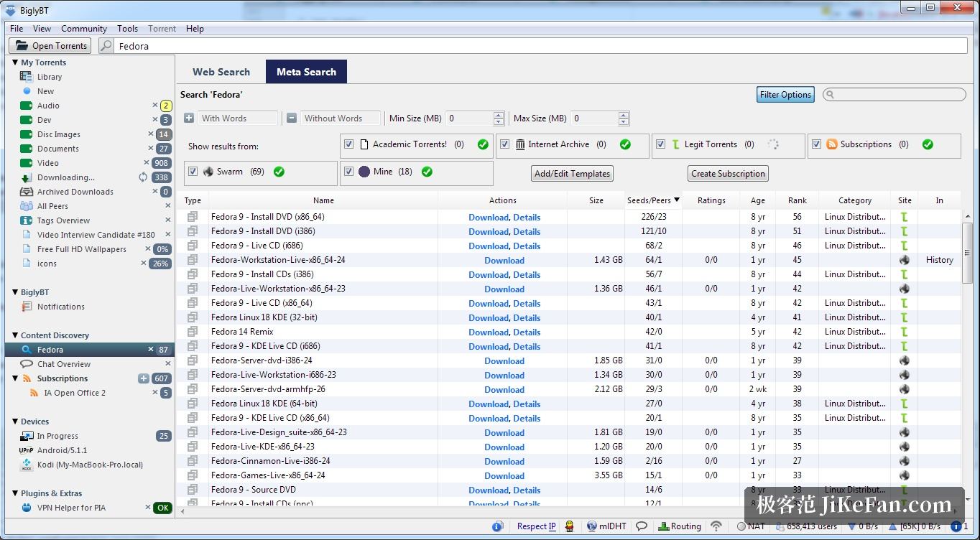980x540 pixels.
Task: Close the Fedora search sidebar entry
Action: point(151,350)
